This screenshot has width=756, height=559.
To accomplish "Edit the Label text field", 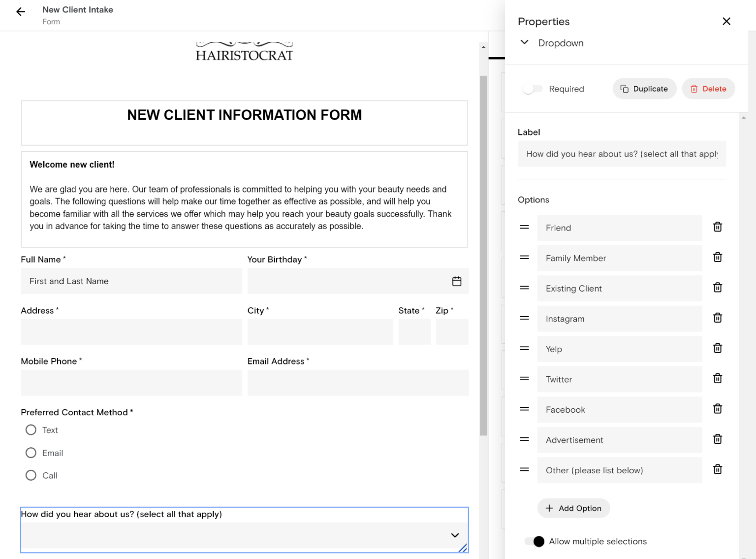I will click(x=622, y=154).
